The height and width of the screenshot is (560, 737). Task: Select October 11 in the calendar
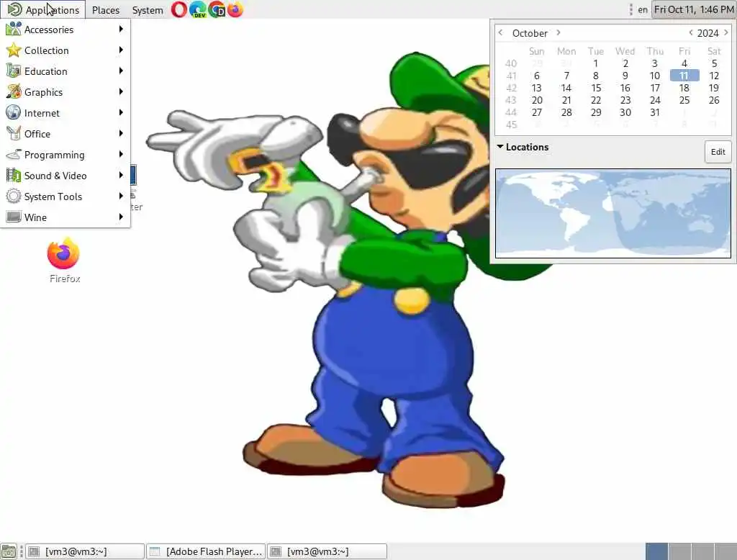coord(684,76)
